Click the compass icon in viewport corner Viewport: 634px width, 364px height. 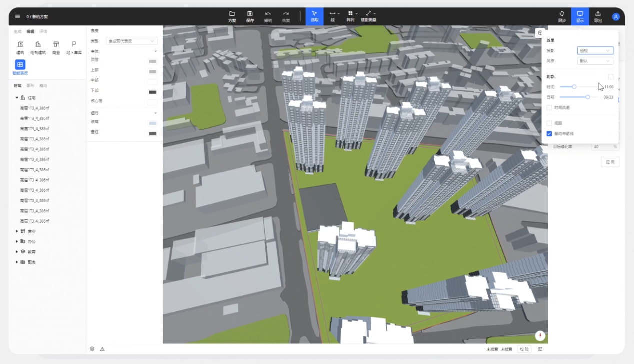click(x=540, y=336)
